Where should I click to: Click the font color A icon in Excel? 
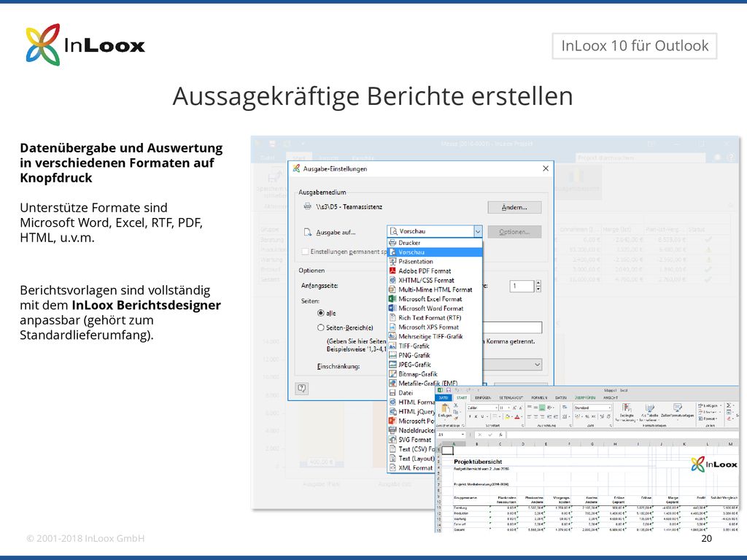point(517,416)
